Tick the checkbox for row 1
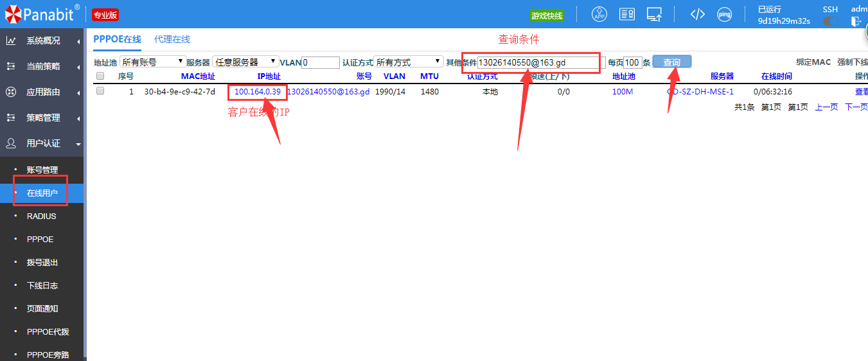 coord(100,91)
